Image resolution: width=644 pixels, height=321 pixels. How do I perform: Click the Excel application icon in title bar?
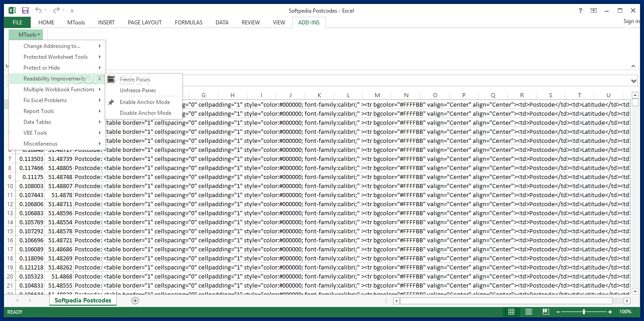pos(13,10)
